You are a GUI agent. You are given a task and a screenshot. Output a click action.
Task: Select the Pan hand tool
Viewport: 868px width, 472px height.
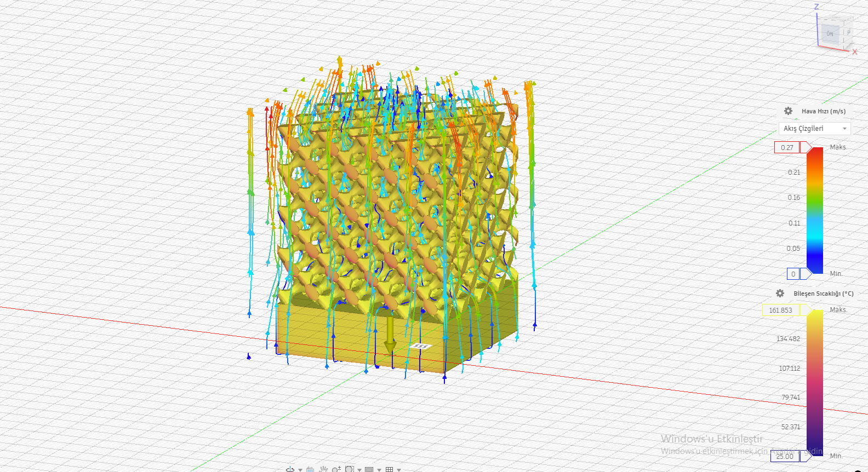(323, 469)
